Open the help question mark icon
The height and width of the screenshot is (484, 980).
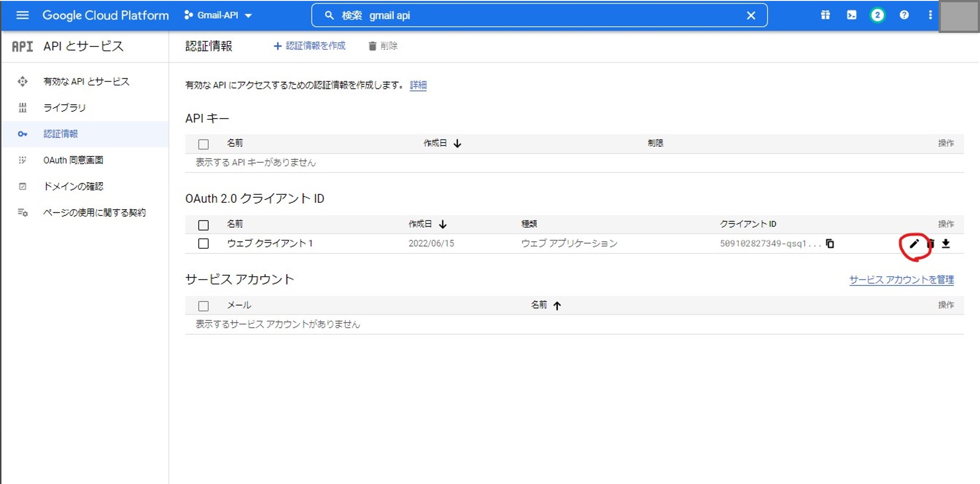(904, 15)
